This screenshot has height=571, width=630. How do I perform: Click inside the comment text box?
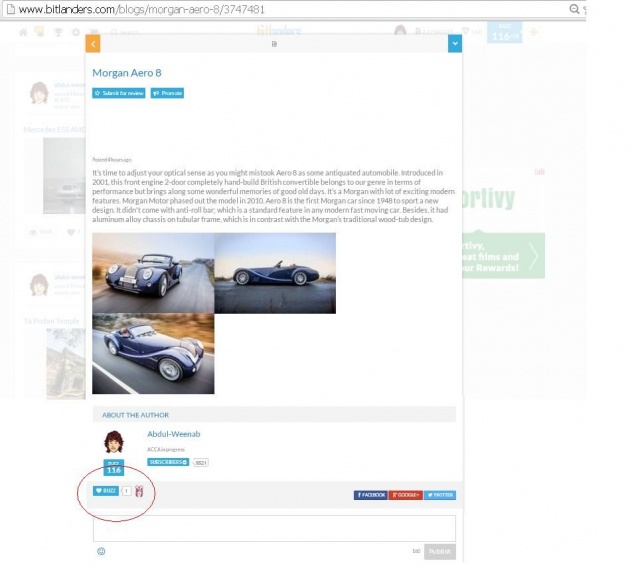point(274,528)
